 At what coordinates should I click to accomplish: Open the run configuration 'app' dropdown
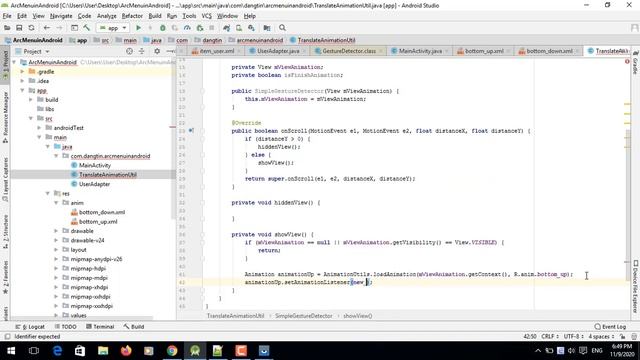[x=113, y=28]
